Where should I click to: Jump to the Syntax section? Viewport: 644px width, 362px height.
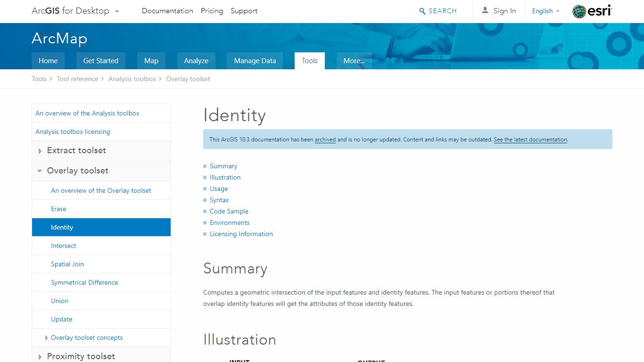point(219,200)
